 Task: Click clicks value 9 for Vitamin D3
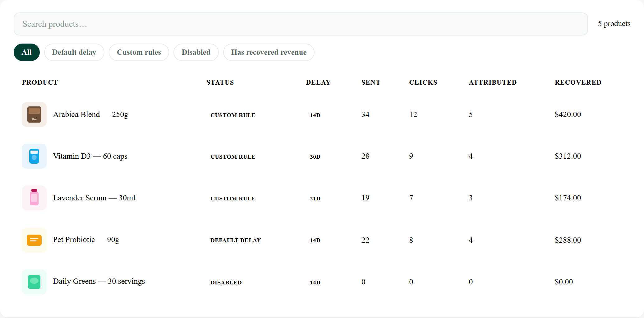[x=411, y=156]
